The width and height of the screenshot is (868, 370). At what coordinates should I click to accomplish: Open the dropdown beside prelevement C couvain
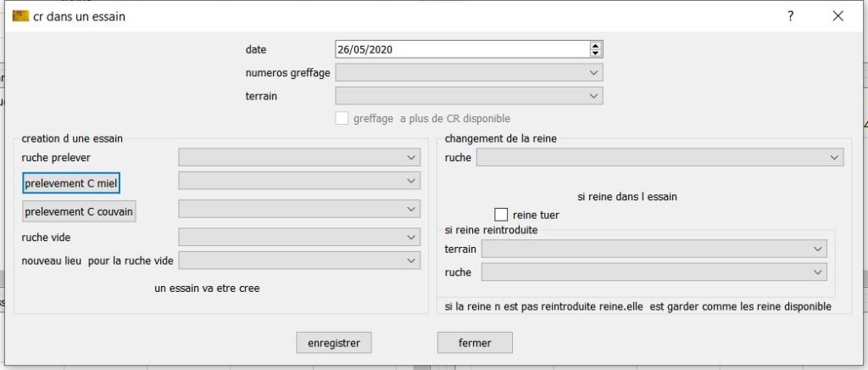tap(299, 209)
